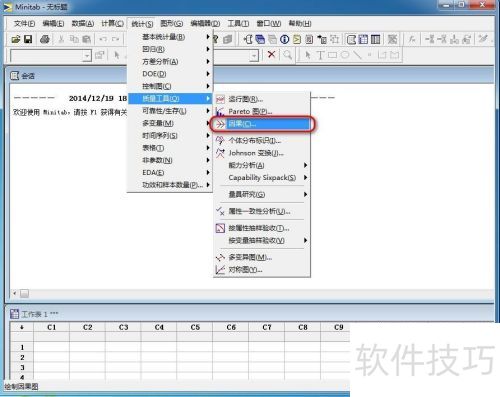Select 时间序列(S) time series entry

(x=169, y=135)
